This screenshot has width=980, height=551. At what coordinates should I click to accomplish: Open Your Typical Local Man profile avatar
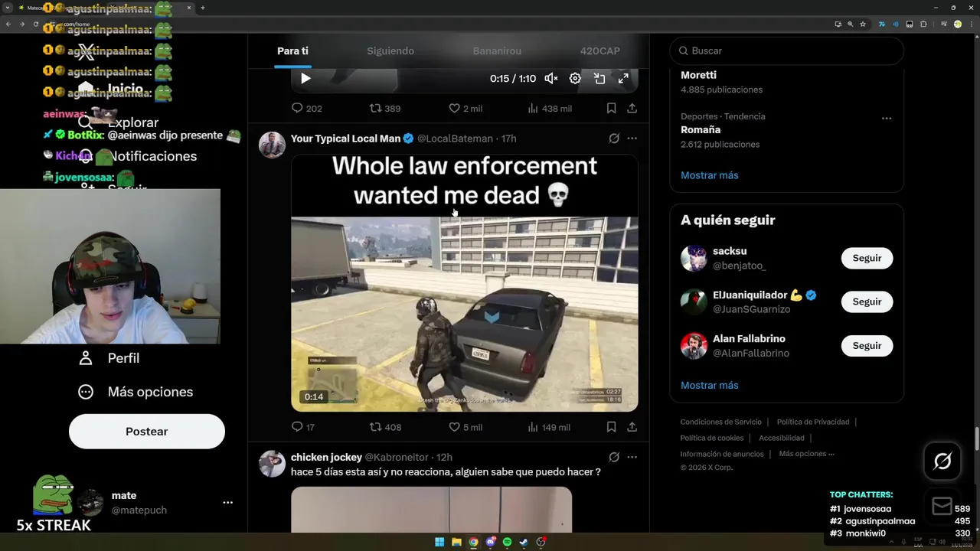pyautogui.click(x=272, y=145)
